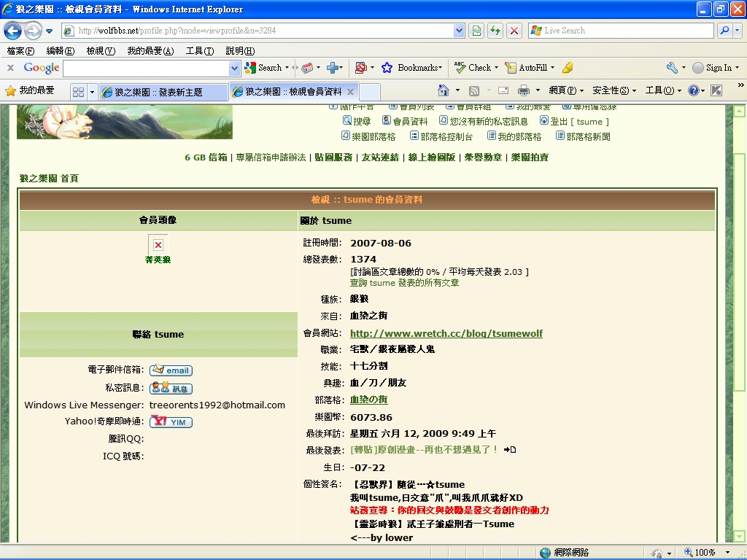This screenshot has width=747, height=560.
Task: Click the private message 訊息 button
Action: tap(171, 388)
